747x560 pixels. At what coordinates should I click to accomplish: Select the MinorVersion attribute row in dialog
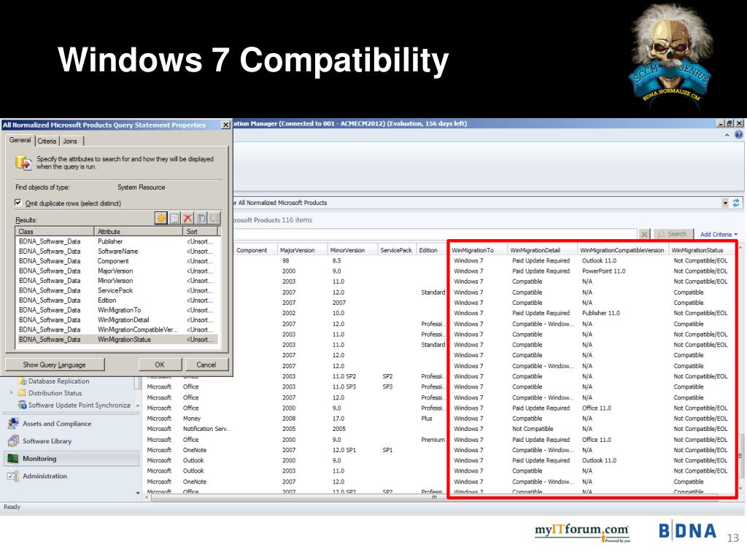(x=117, y=281)
